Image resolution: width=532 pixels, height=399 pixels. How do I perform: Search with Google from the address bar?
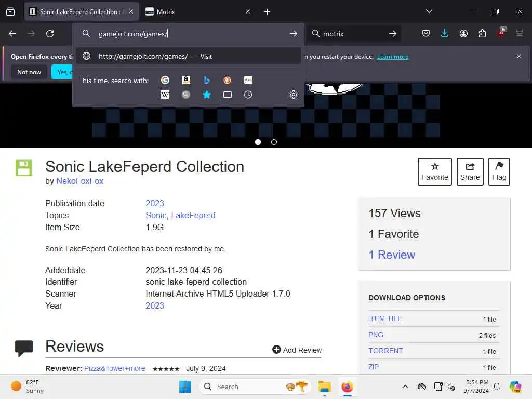[x=165, y=80]
